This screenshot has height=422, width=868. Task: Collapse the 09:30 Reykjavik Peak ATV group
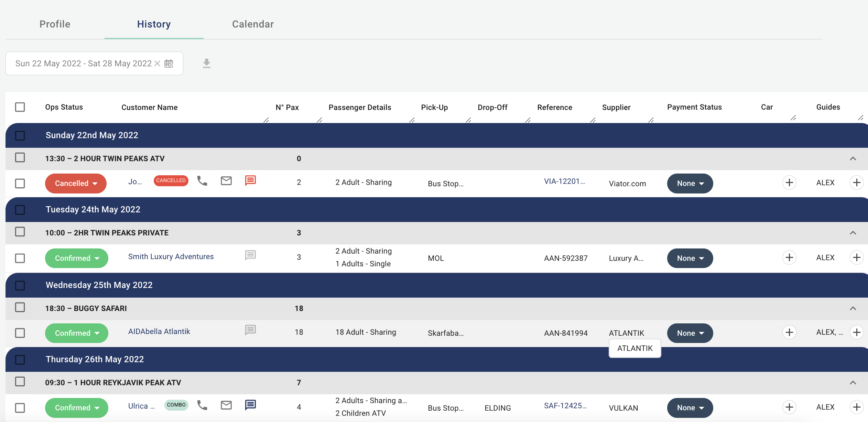853,382
